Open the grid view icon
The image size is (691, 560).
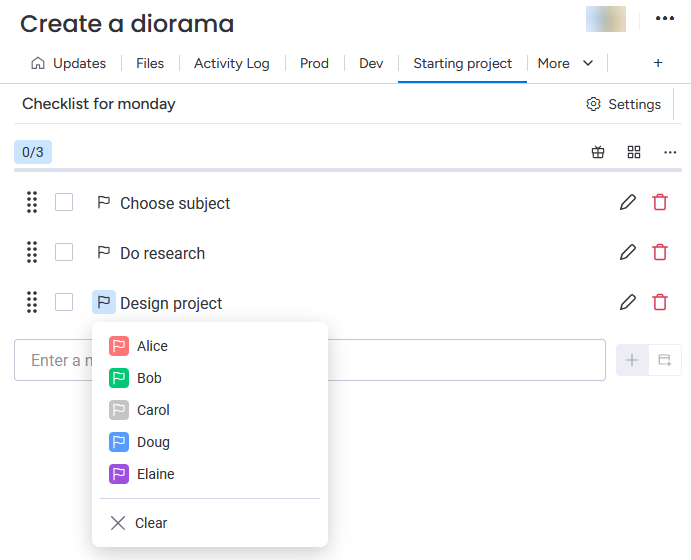tap(634, 152)
